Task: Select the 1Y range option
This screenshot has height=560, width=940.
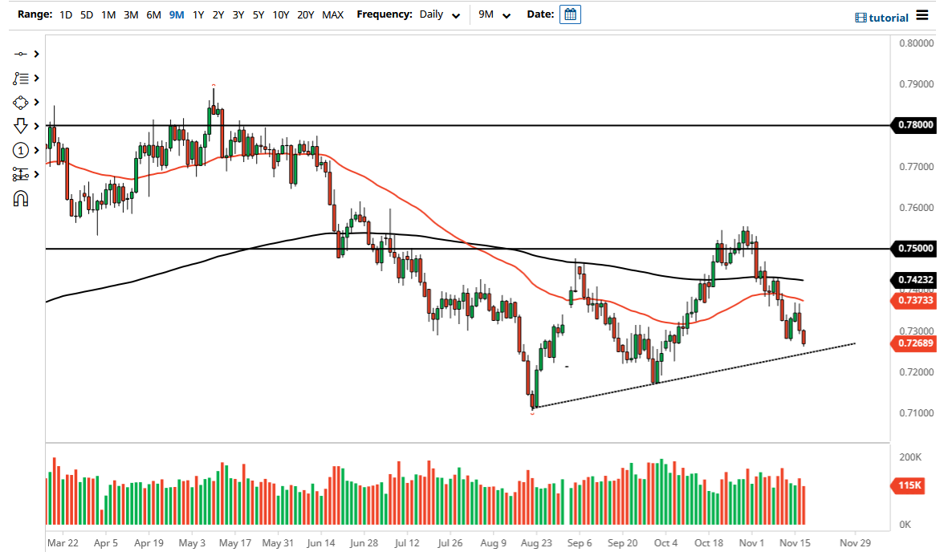Action: point(197,14)
